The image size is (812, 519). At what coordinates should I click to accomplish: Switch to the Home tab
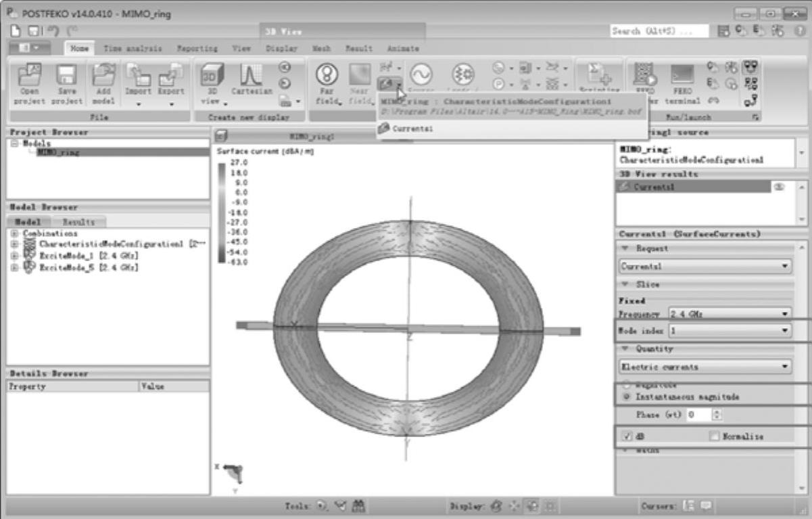[x=80, y=49]
